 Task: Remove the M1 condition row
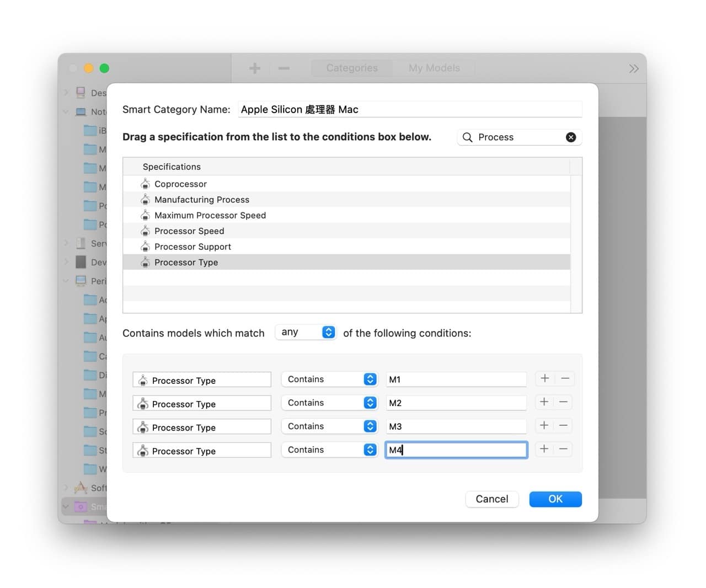(x=564, y=378)
